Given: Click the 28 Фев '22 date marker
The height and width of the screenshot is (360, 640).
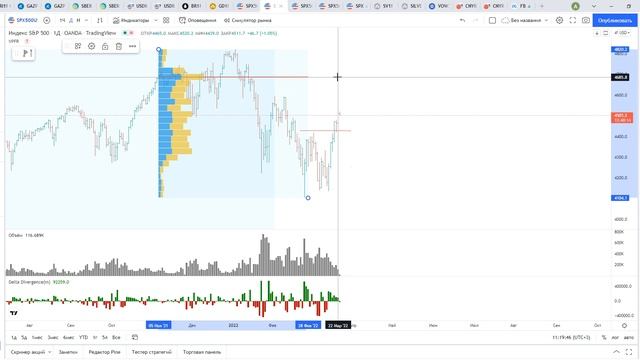Looking at the screenshot, I should [x=308, y=325].
